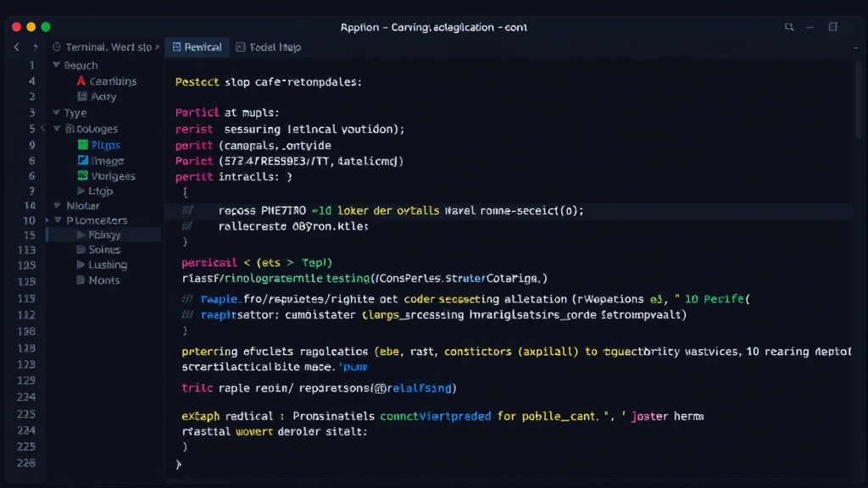This screenshot has height=488, width=868.
Task: Open the search icon in title bar
Action: [789, 26]
